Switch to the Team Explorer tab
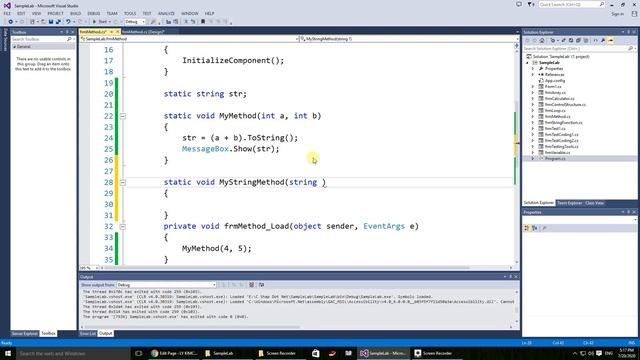 click(x=569, y=203)
